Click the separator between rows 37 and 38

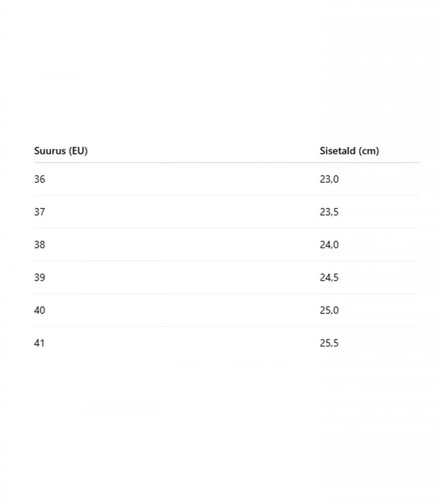226,228
